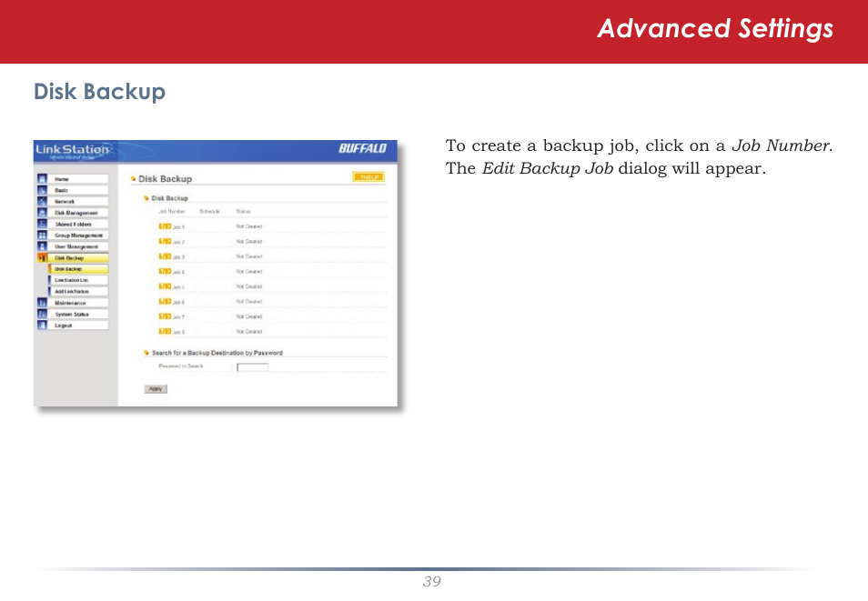Viewport: 868px width, 601px height.
Task: Click the edit icon beside Job 1
Action: pos(165,226)
